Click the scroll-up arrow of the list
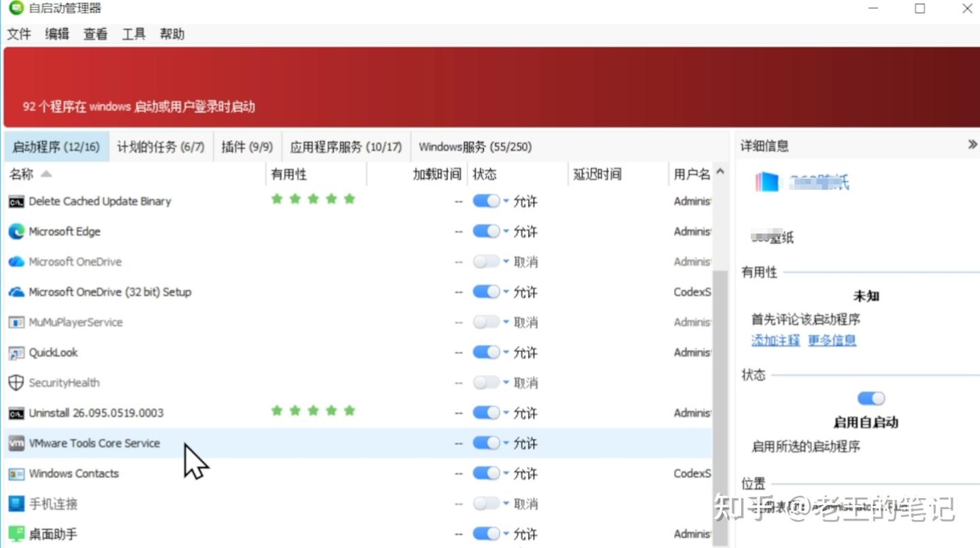Image resolution: width=980 pixels, height=548 pixels. coord(720,172)
